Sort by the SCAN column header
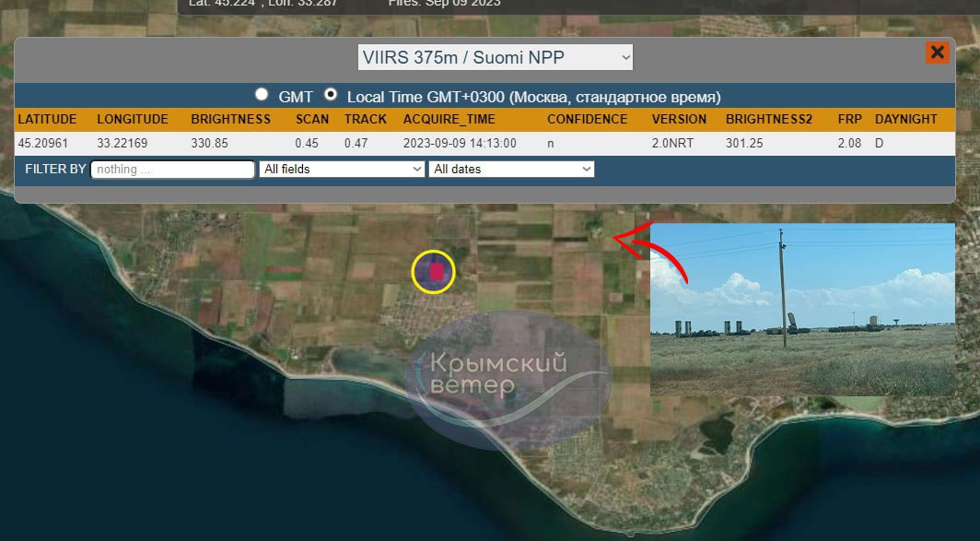The width and height of the screenshot is (980, 541). pos(312,120)
